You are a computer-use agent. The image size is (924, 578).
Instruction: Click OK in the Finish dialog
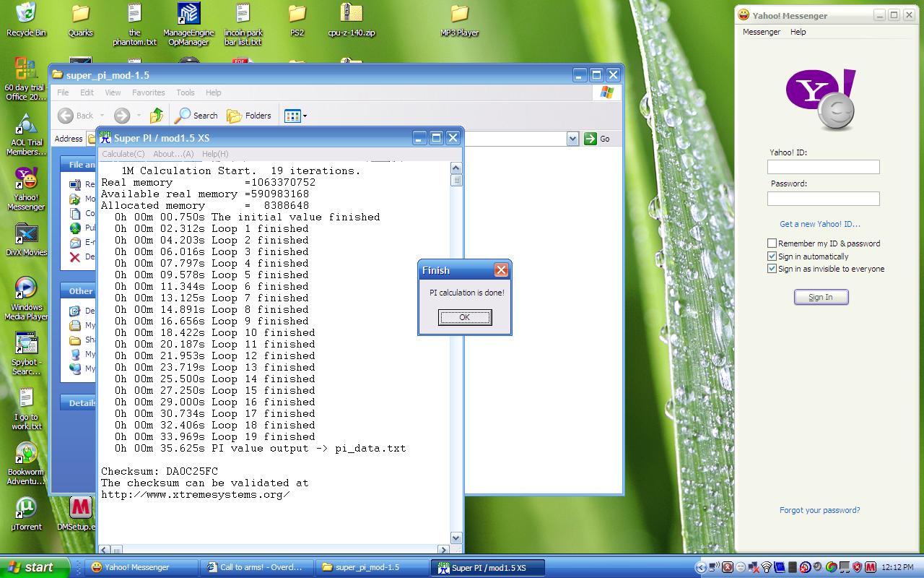[465, 317]
